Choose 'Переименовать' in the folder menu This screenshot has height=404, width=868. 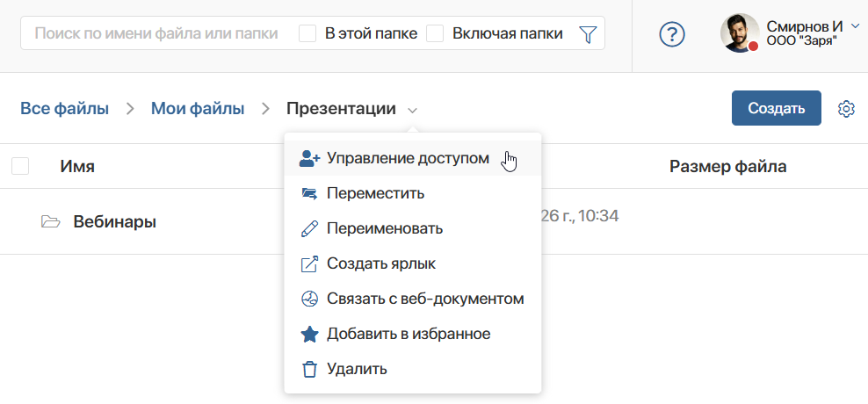[412, 228]
